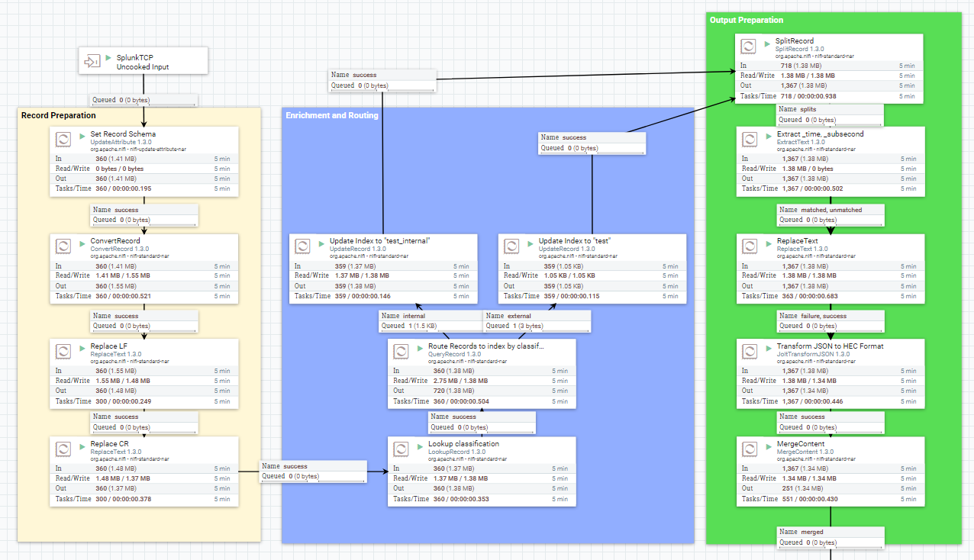This screenshot has width=974, height=560.
Task: Select the QueryRecord icon on Route Records processor
Action: pyautogui.click(x=402, y=351)
